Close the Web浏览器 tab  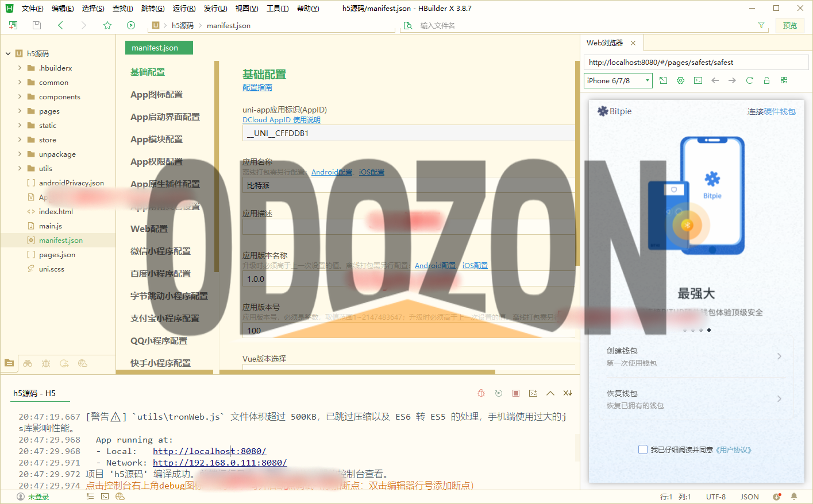tap(633, 43)
